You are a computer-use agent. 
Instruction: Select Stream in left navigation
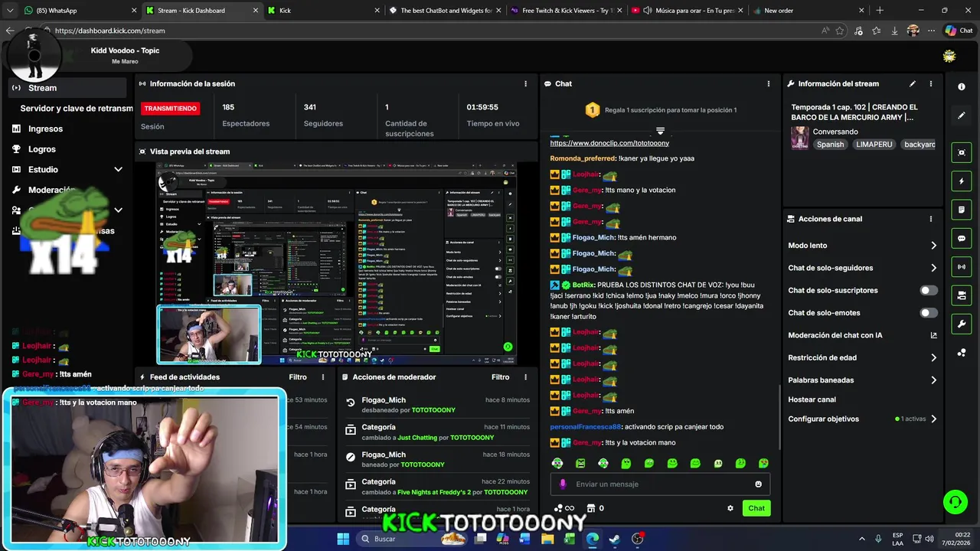(x=67, y=88)
